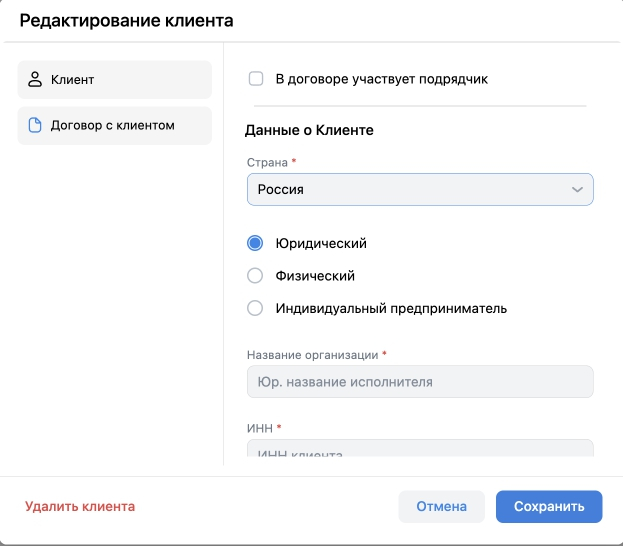The height and width of the screenshot is (546, 623).
Task: Click the В договоре участвует подрядчик label
Action: tap(381, 78)
